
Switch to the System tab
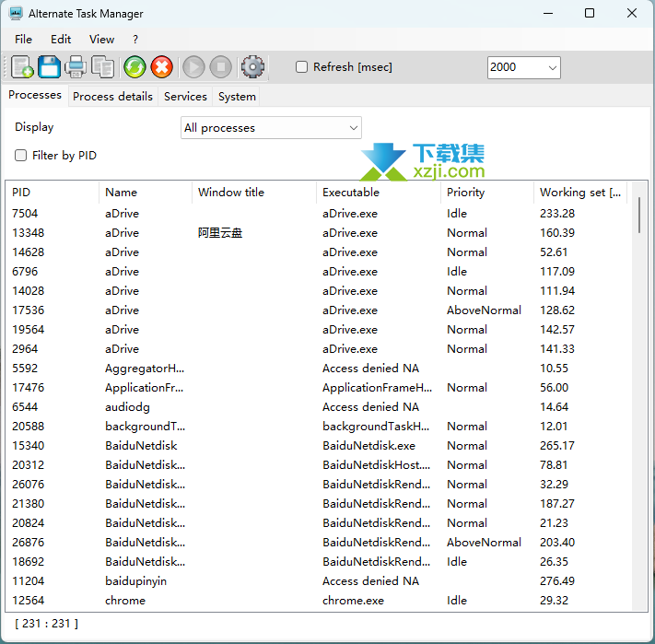point(237,97)
